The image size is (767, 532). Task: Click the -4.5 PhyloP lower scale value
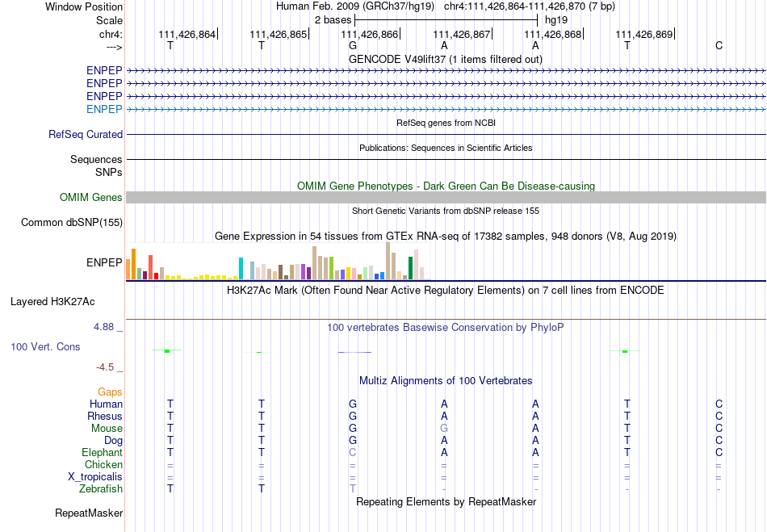pyautogui.click(x=105, y=367)
